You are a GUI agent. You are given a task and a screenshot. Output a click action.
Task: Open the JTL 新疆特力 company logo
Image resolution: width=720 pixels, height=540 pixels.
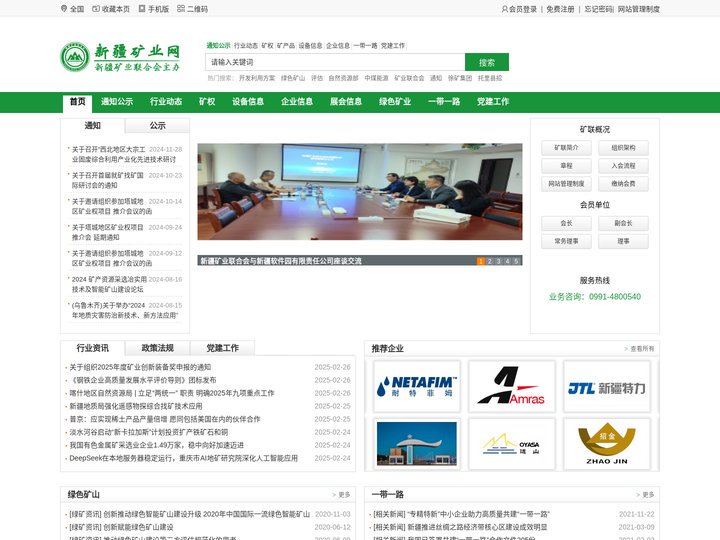[607, 387]
